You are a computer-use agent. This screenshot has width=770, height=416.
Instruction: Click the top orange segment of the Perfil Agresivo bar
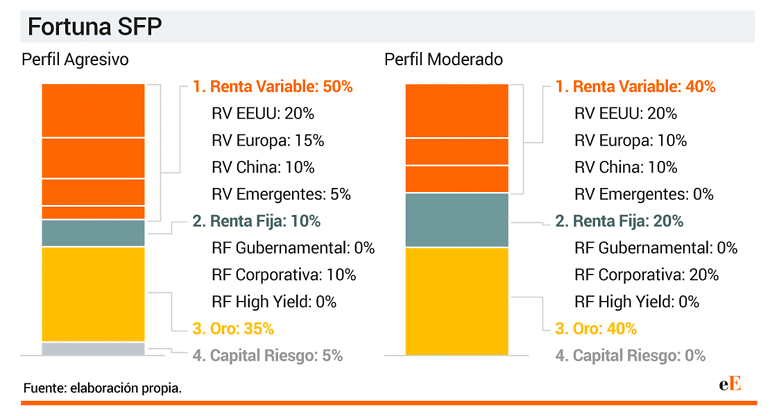click(93, 110)
